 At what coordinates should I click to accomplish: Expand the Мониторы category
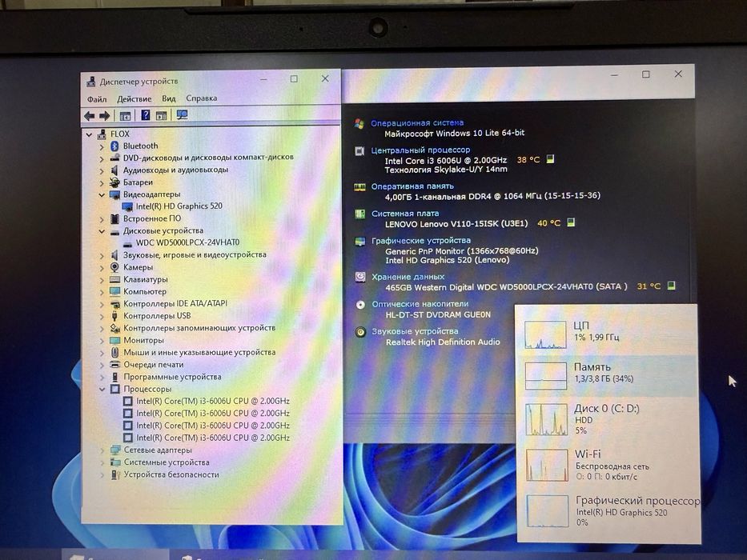(x=102, y=341)
